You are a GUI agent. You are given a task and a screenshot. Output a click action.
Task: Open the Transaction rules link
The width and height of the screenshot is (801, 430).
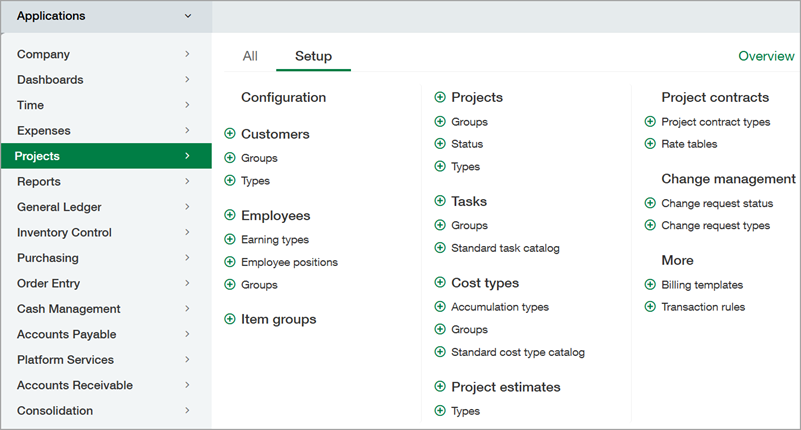point(703,307)
